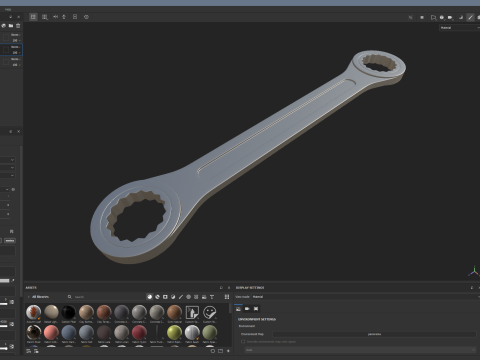Select the viewport tab in Display Settings
The height and width of the screenshot is (360, 480).
[x=256, y=309]
